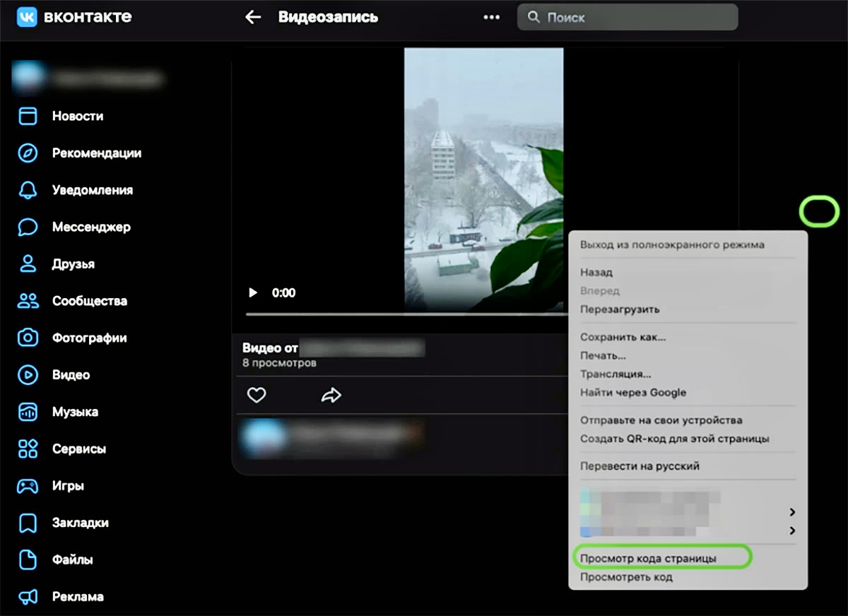Open Мессенджер chat icon
The width and height of the screenshot is (848, 616).
click(28, 227)
